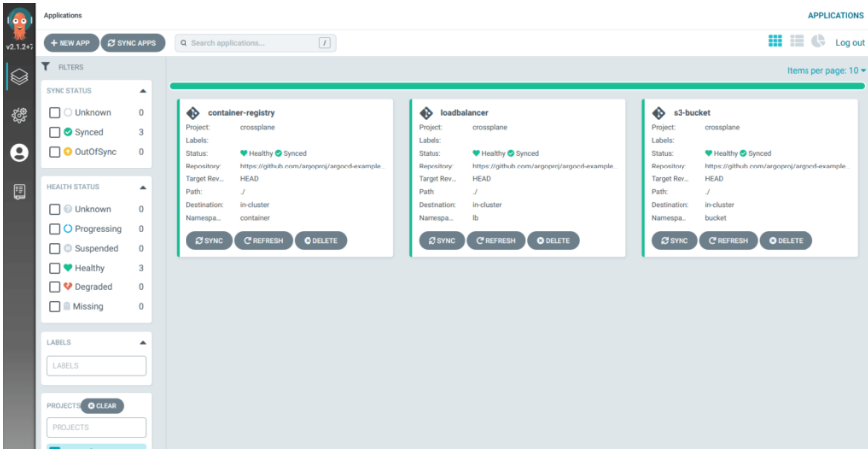The width and height of the screenshot is (868, 449).
Task: Open the Settings gears icon in sidebar
Action: pyautogui.click(x=19, y=114)
